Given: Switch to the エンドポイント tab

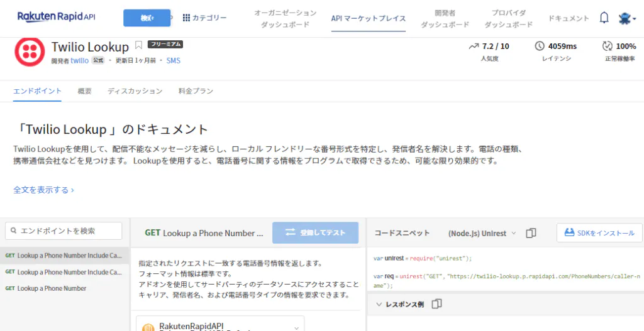Looking at the screenshot, I should [x=37, y=91].
